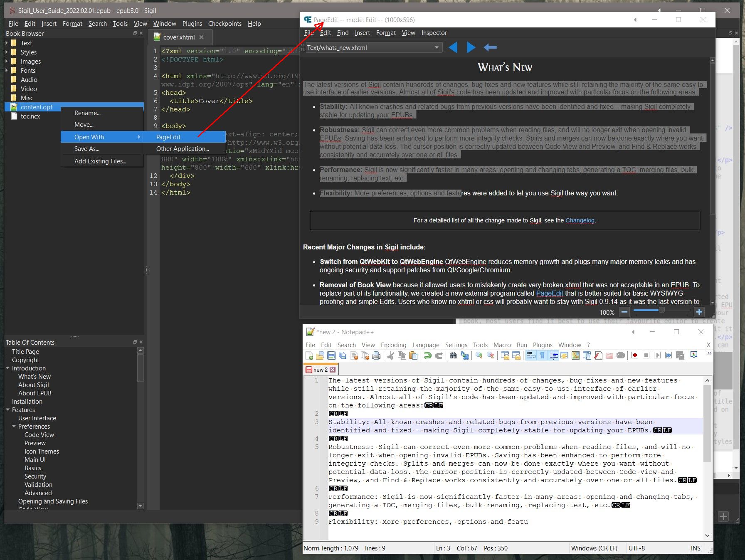The image size is (745, 560).
Task: Expand the Images folder in Book Browser
Action: [x=7, y=61]
